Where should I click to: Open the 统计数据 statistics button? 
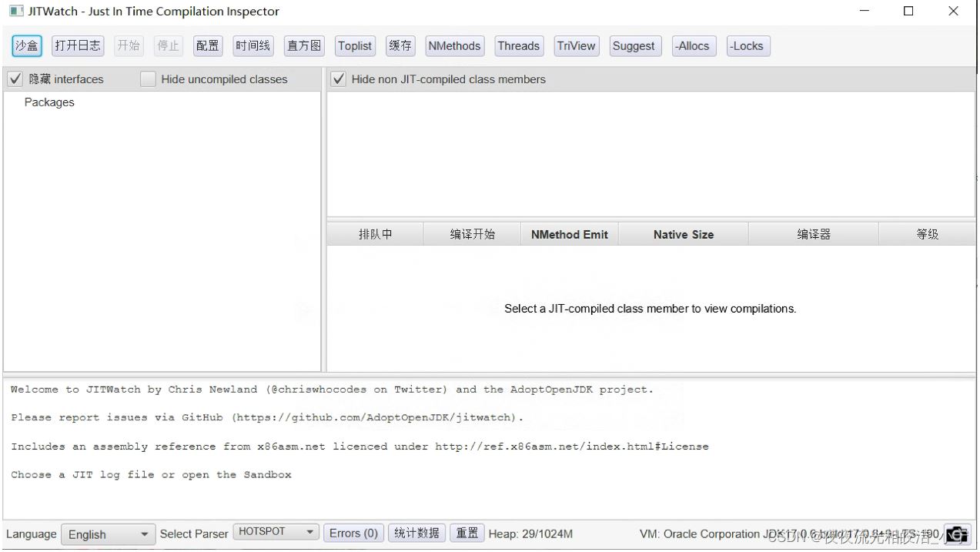(x=416, y=533)
